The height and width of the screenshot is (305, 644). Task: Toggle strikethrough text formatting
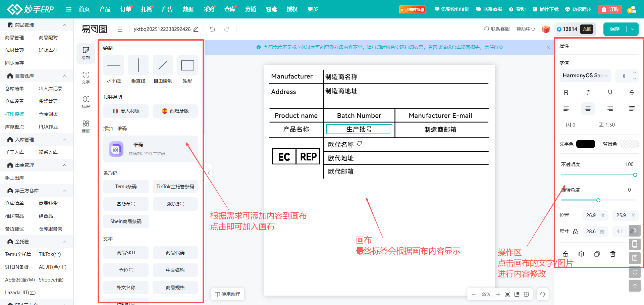[x=632, y=93]
